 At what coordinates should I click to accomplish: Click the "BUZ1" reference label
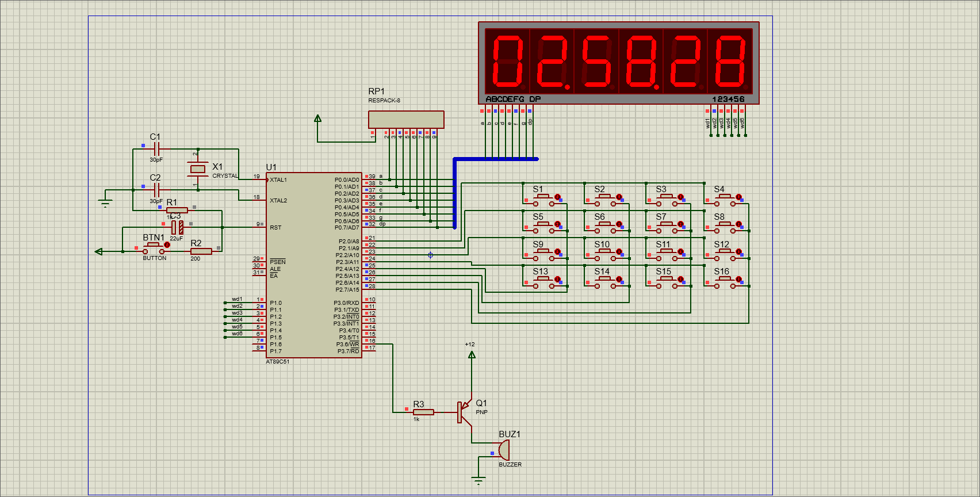click(510, 434)
